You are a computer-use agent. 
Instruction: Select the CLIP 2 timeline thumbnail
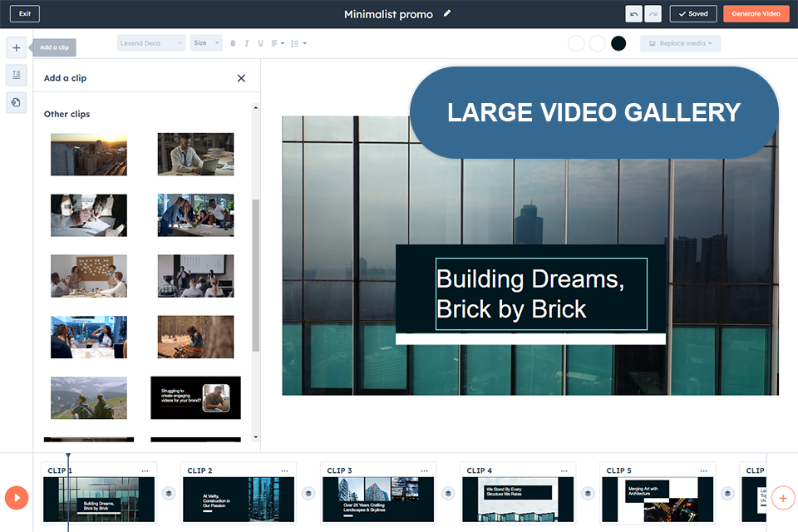pyautogui.click(x=239, y=500)
